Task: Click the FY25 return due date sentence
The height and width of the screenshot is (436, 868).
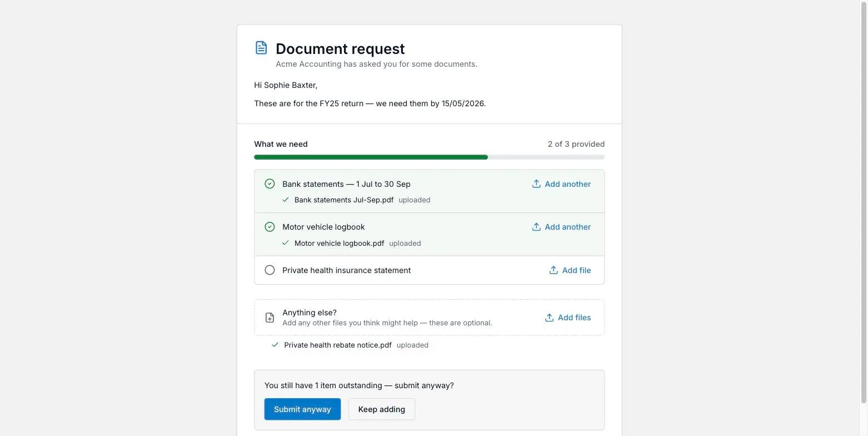Action: [x=370, y=103]
